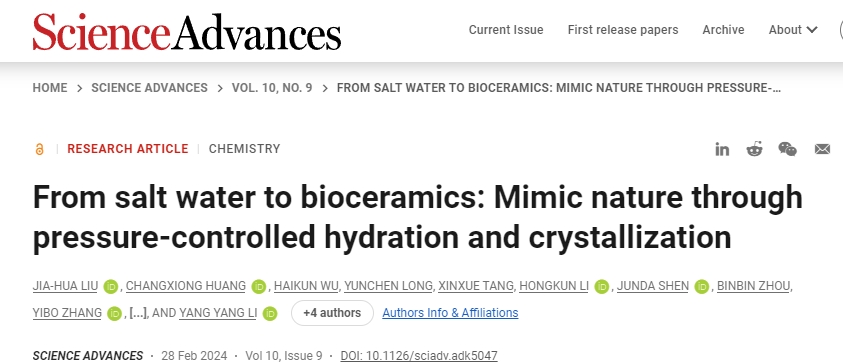The width and height of the screenshot is (843, 362).
Task: Open Changxiong Huang's ORCID icon
Action: [x=259, y=287]
